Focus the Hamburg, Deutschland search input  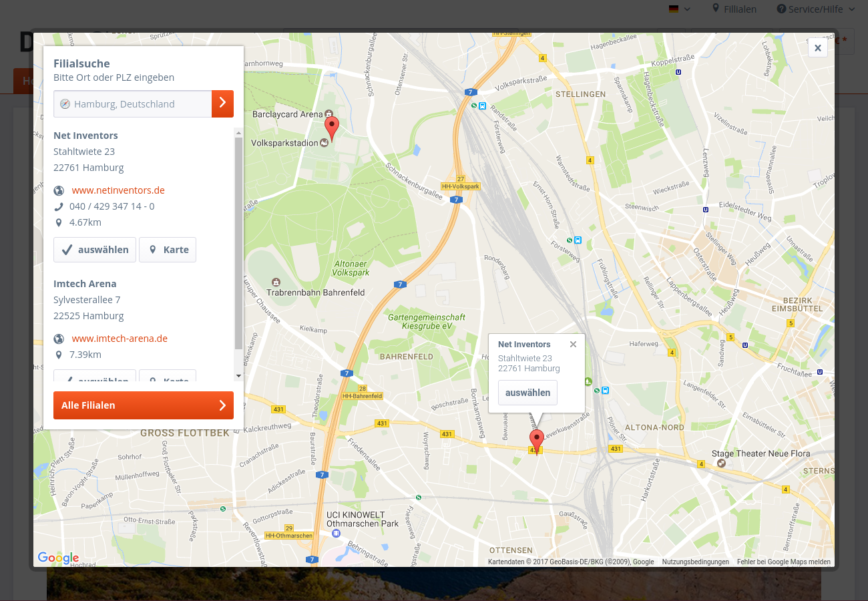click(133, 104)
